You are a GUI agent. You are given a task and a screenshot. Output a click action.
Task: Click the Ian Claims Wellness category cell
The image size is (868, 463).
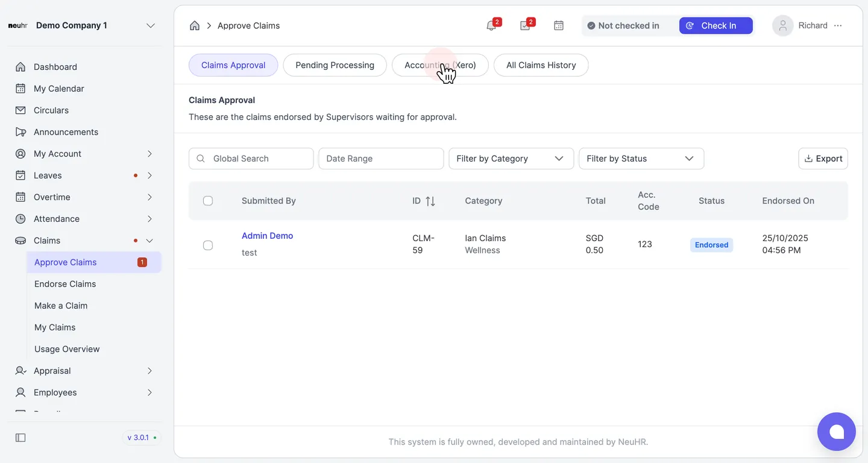click(x=485, y=244)
